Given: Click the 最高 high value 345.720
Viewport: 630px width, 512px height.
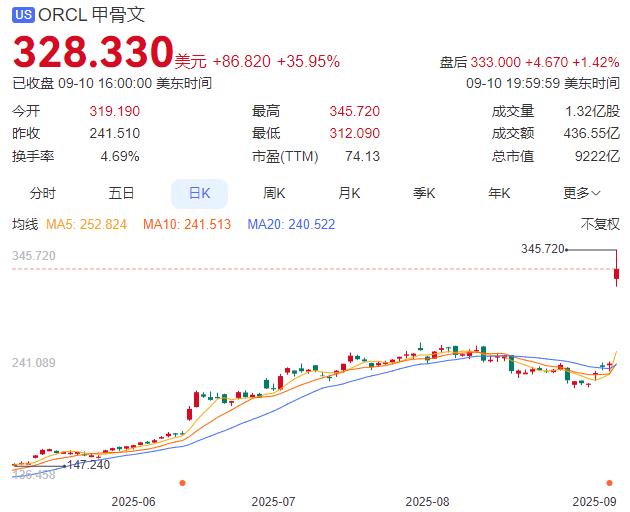Looking at the screenshot, I should coord(355,111).
